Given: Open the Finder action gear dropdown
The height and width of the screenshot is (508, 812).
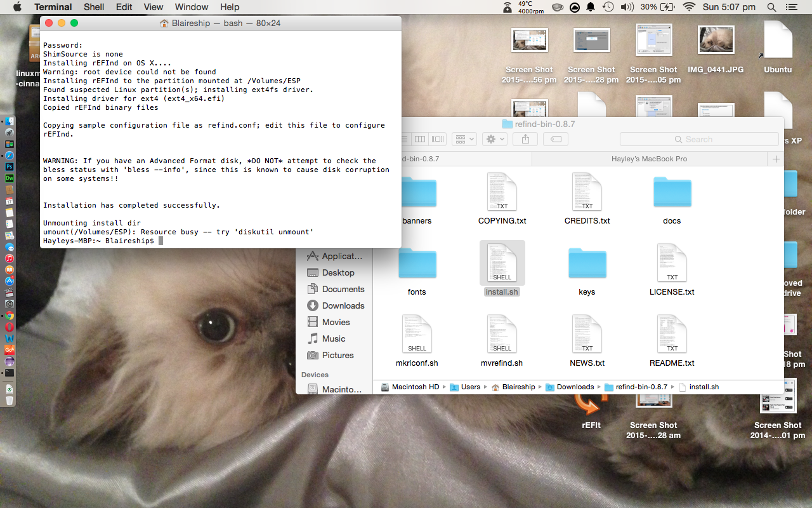Looking at the screenshot, I should click(x=494, y=139).
